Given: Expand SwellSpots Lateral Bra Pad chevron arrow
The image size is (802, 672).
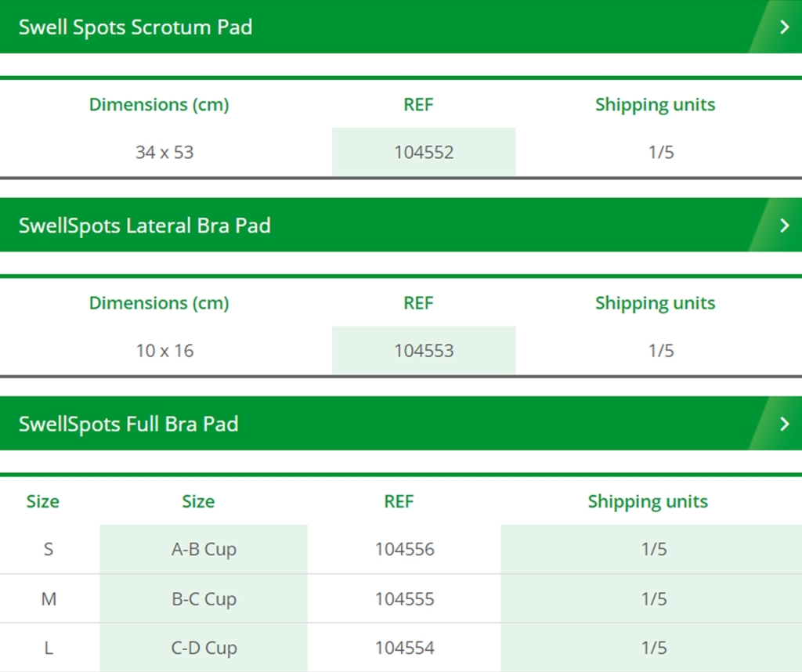Looking at the screenshot, I should [x=784, y=225].
